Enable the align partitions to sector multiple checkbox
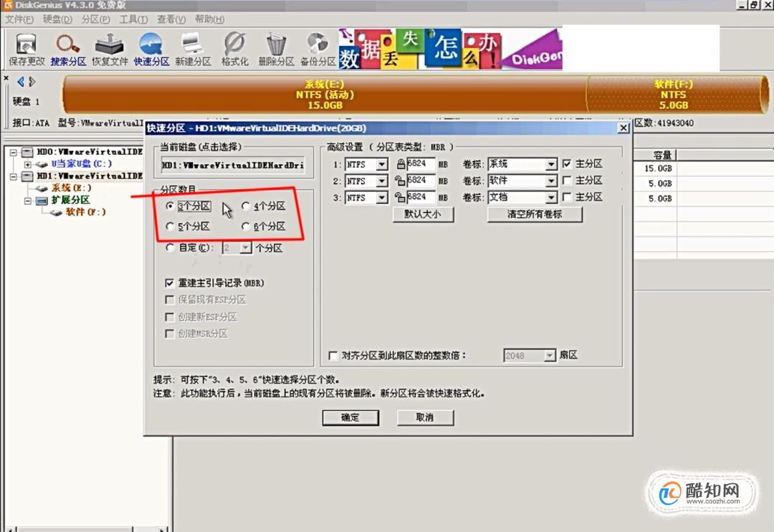The width and height of the screenshot is (774, 532). pyautogui.click(x=333, y=355)
